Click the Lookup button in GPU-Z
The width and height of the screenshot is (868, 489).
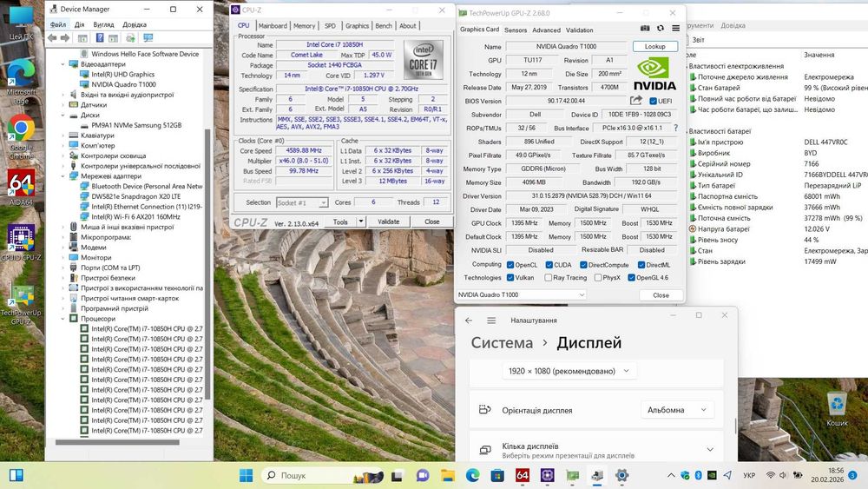point(654,47)
